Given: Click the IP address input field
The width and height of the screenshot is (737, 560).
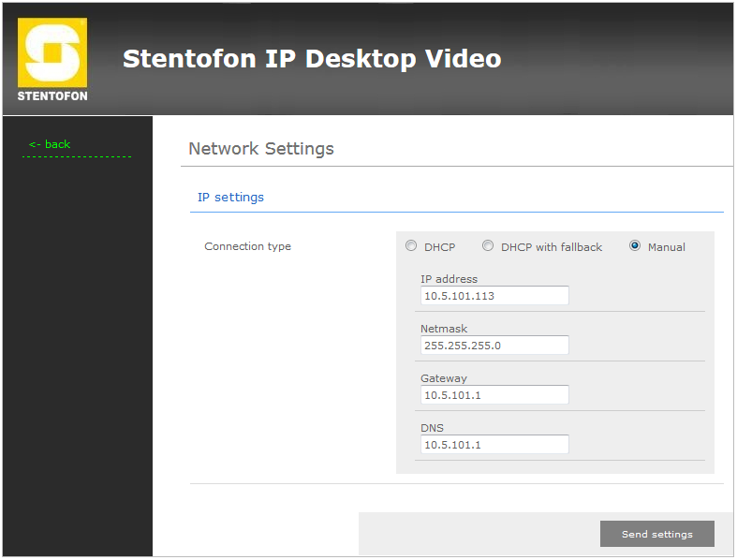Looking at the screenshot, I should coord(494,296).
